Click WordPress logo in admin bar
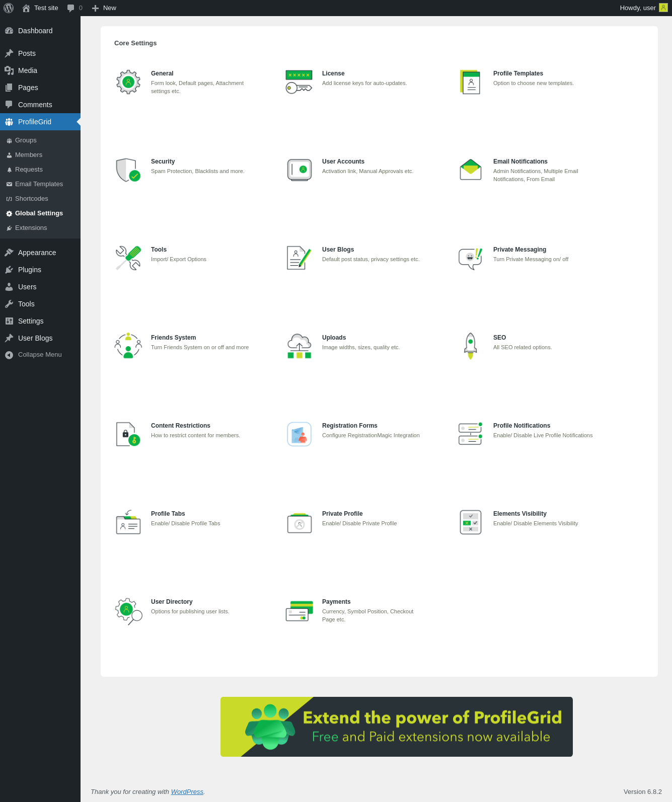The height and width of the screenshot is (802, 672). click(9, 8)
